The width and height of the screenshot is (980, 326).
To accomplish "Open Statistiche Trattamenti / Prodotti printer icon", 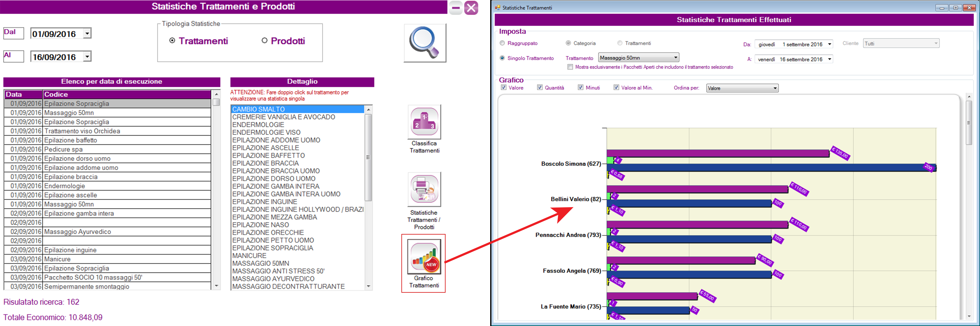I will coord(424,190).
